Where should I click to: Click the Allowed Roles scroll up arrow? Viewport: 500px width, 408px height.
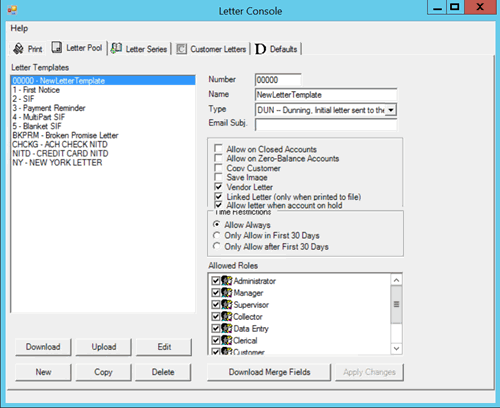click(x=396, y=280)
